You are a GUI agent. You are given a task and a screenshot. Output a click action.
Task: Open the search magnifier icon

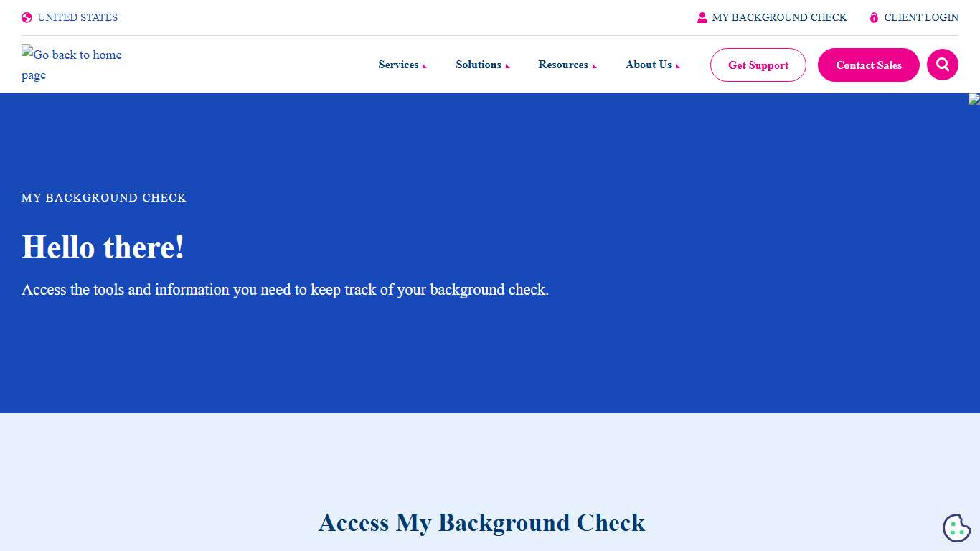coord(942,65)
